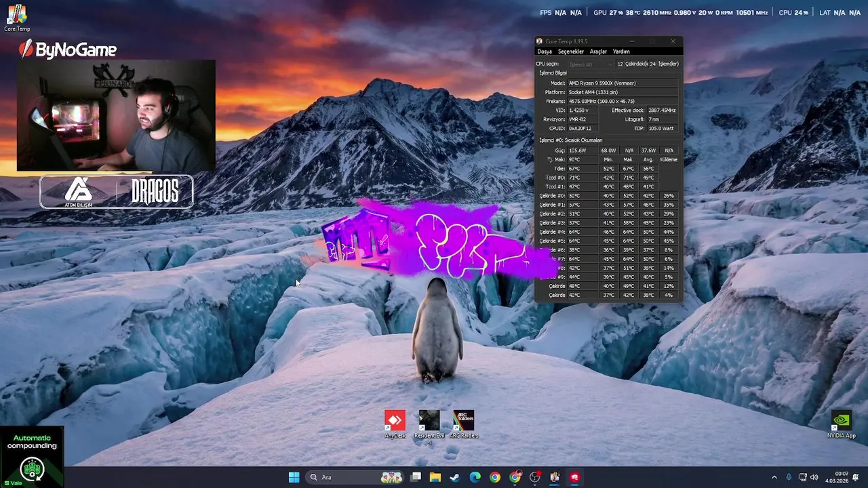Open the Araçlar menu in Core Temp
Viewport: 868px width, 488px height.
(x=598, y=52)
